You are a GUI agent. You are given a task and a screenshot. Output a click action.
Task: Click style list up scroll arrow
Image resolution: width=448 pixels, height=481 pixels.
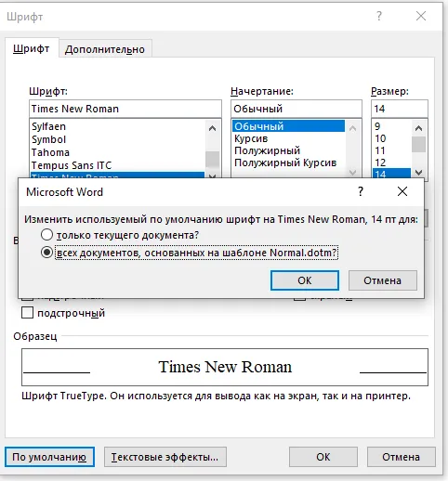(x=352, y=128)
